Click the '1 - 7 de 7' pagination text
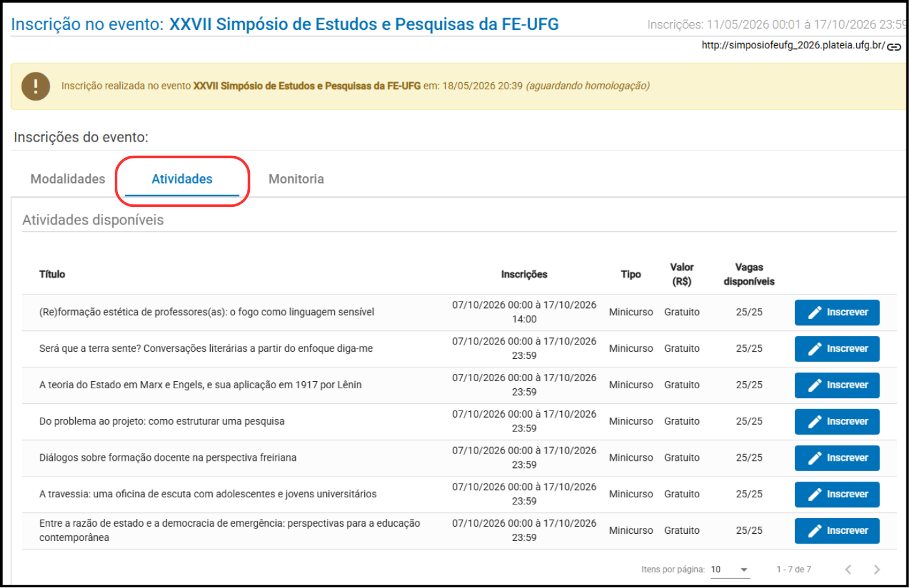The image size is (909, 588). point(793,570)
